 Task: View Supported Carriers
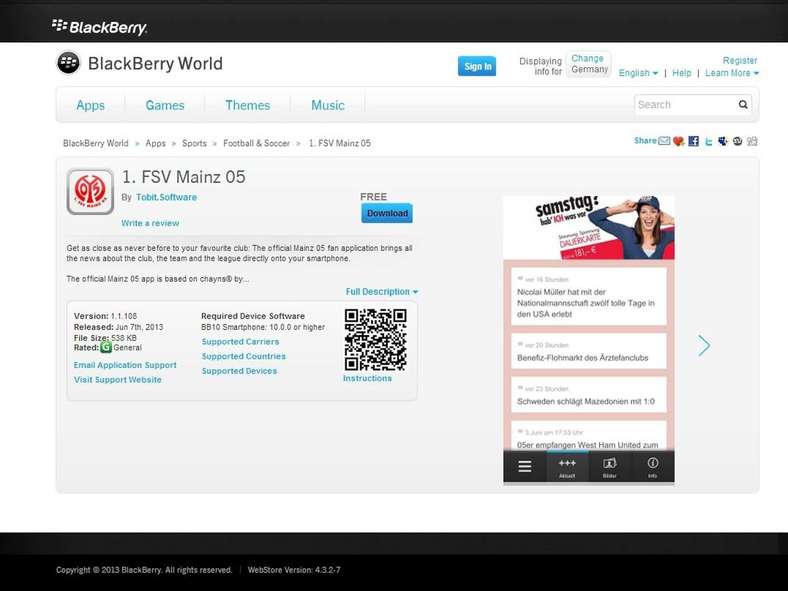click(240, 341)
